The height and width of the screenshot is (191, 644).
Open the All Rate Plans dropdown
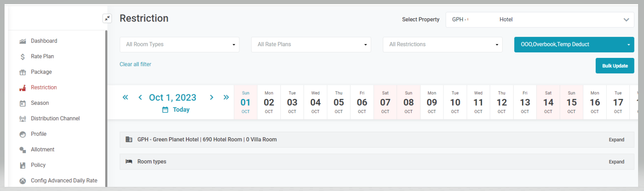pyautogui.click(x=311, y=45)
